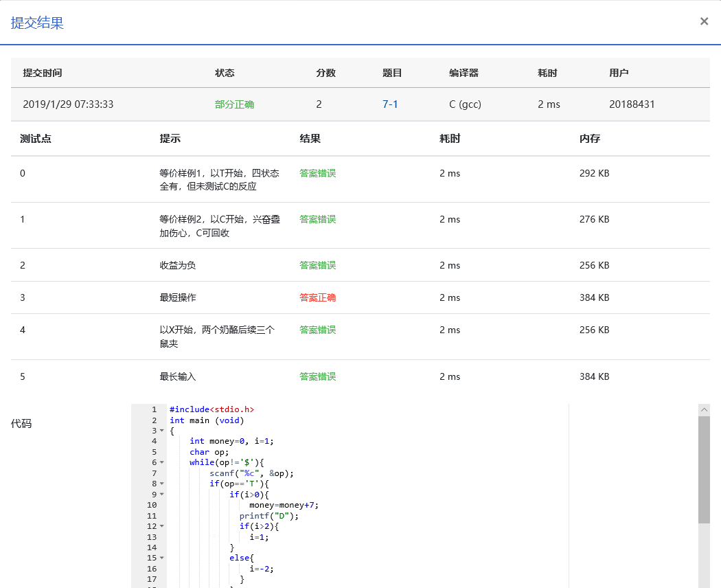The width and height of the screenshot is (721, 588).
Task: Click the 内存 header
Action: point(590,139)
